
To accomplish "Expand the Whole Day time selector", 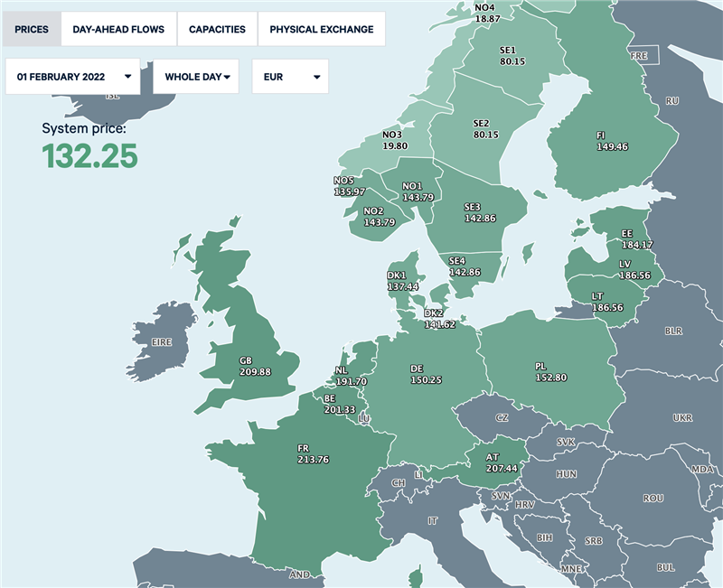I will (196, 77).
